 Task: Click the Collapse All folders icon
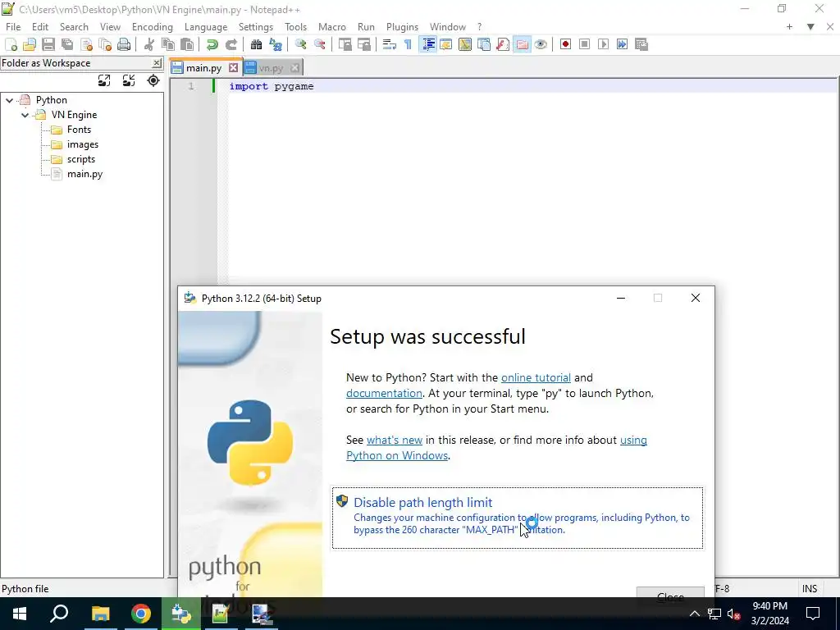(129, 80)
